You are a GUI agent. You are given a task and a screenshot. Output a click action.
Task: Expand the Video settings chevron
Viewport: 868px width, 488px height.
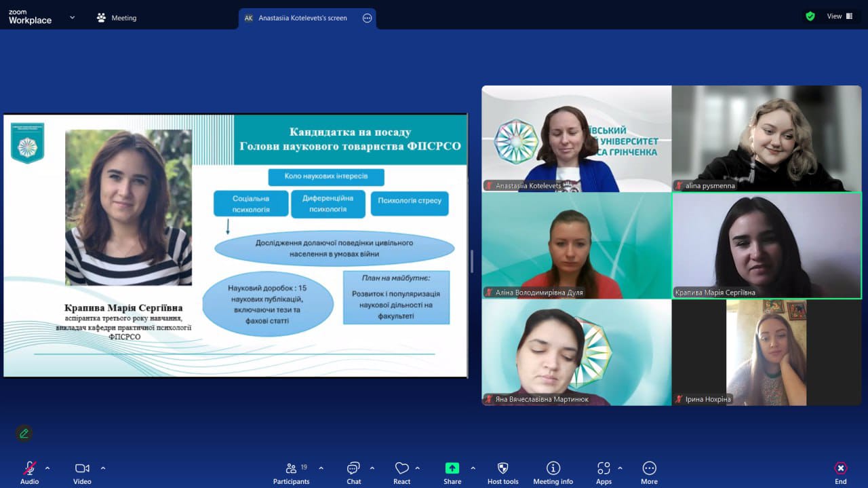[x=104, y=467]
